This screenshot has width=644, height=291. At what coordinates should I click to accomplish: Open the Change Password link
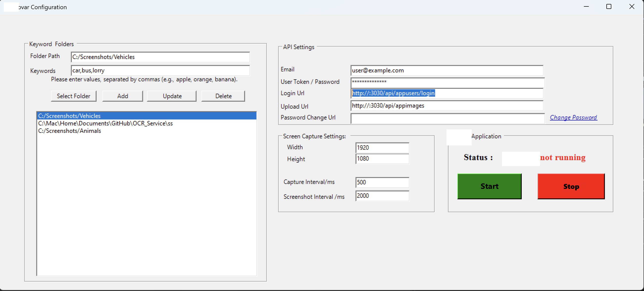(573, 117)
